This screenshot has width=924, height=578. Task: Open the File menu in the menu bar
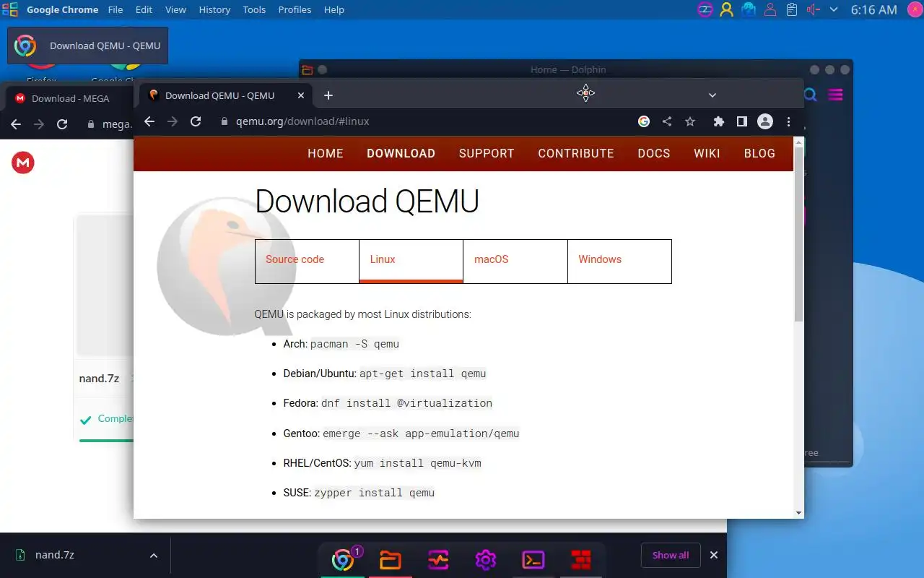[x=115, y=9]
